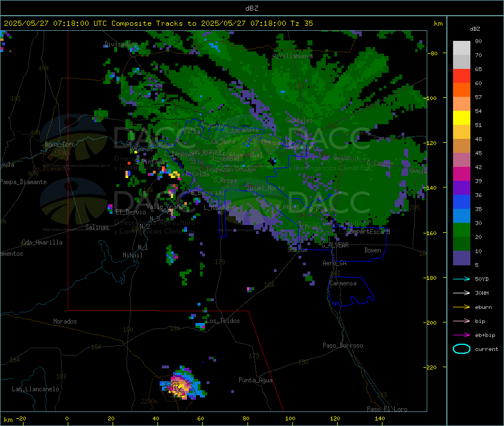Image resolution: width=504 pixels, height=426 pixels.
Task: Click the 'Atuel_Norte' place label
Action: 266,188
